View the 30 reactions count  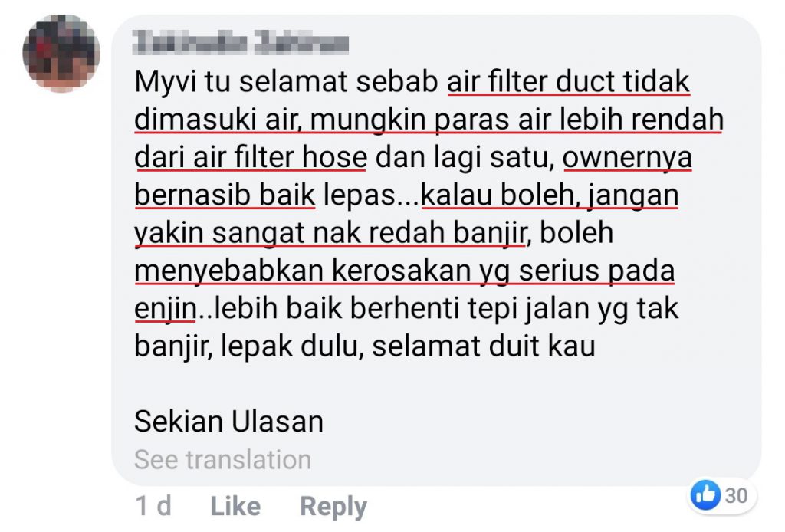pos(736,495)
